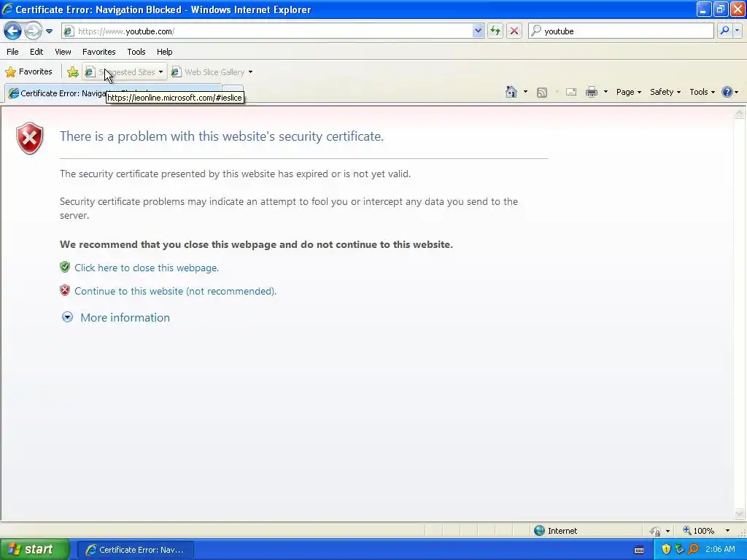
Task: Click the Internet zone status indicator
Action: [x=555, y=531]
